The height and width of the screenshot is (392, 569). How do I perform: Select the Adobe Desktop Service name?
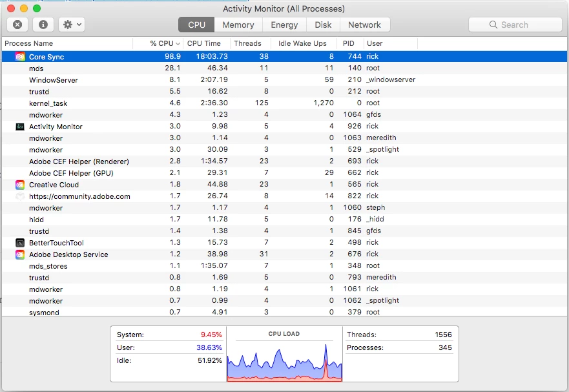[x=68, y=254]
